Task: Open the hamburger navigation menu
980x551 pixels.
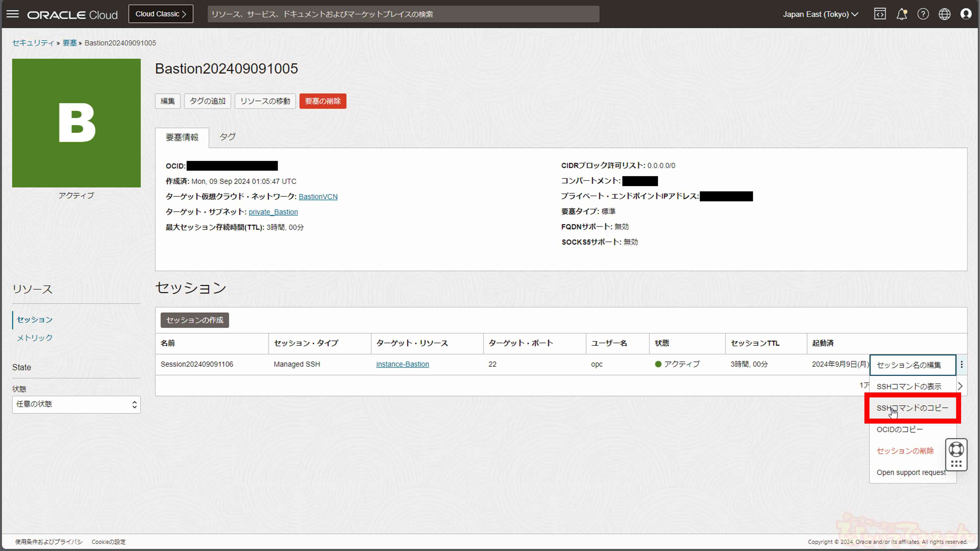Action: point(13,14)
